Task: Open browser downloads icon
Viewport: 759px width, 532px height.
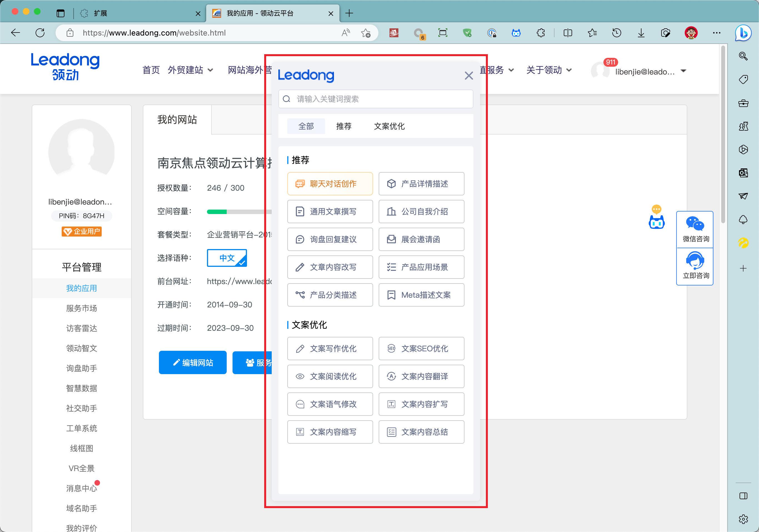Action: coord(641,33)
